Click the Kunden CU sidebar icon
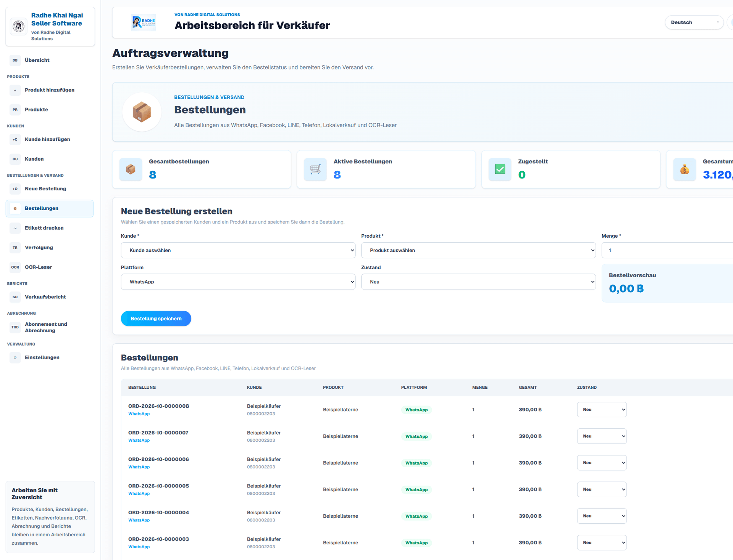This screenshot has width=733, height=560. [15, 159]
